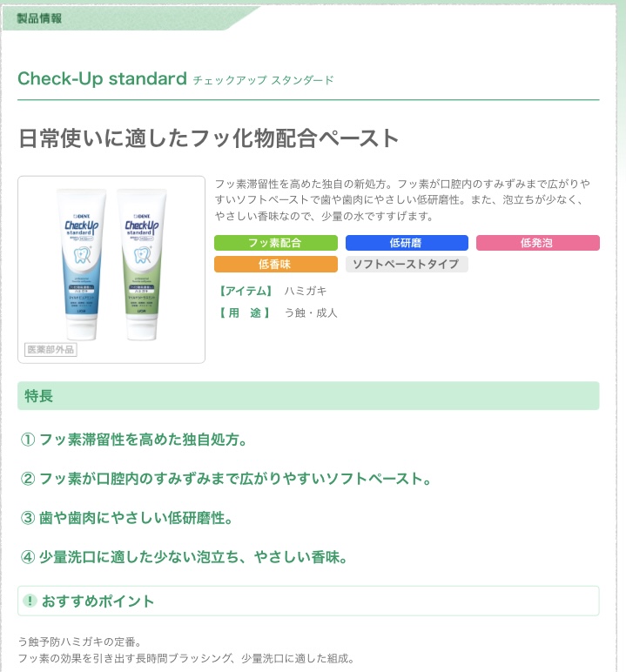Click the circled number 3 feature item

[127, 518]
